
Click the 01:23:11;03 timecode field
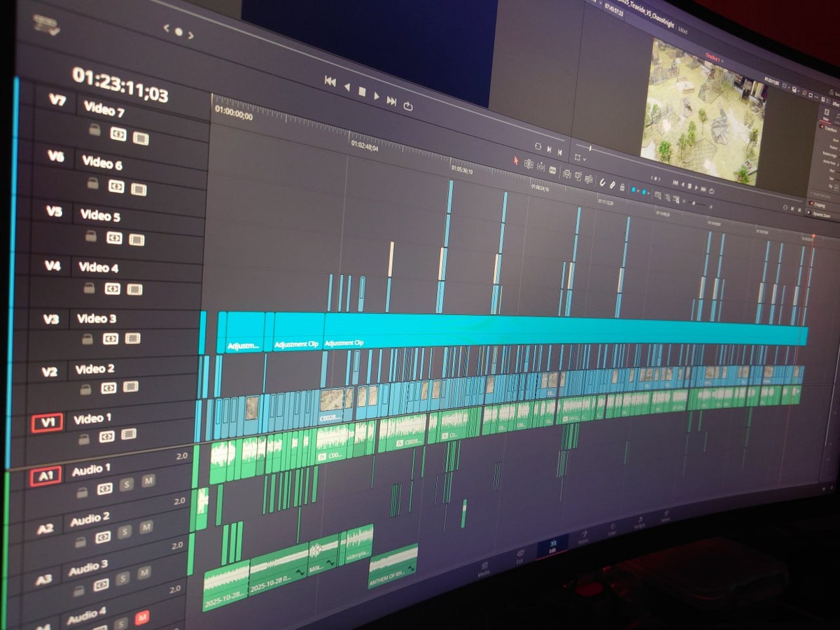tap(120, 84)
